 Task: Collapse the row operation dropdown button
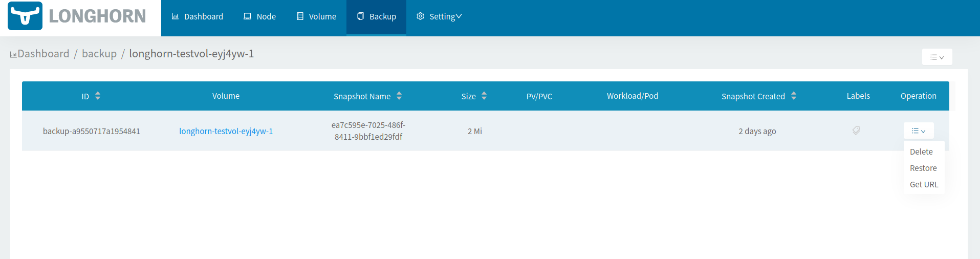pyautogui.click(x=919, y=131)
